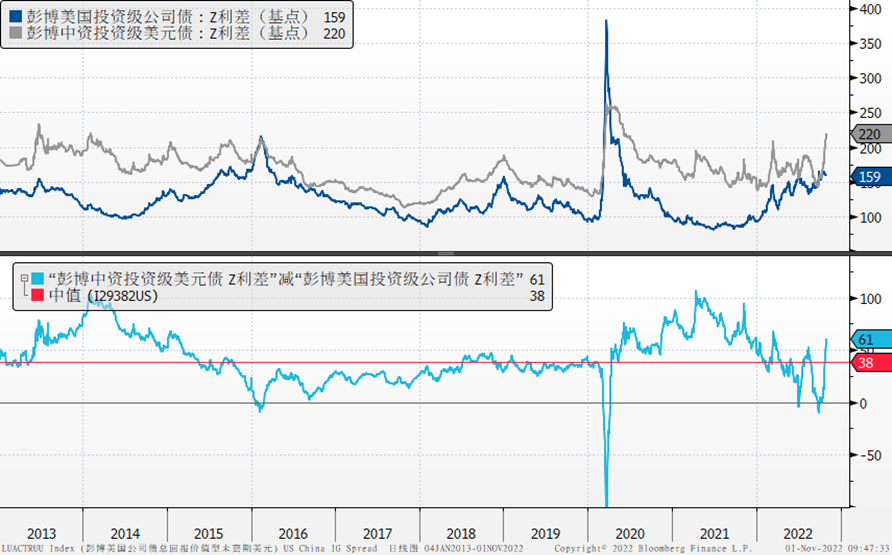The height and width of the screenshot is (555, 892).
Task: Click the value 220 in the top legend
Action: pos(334,34)
